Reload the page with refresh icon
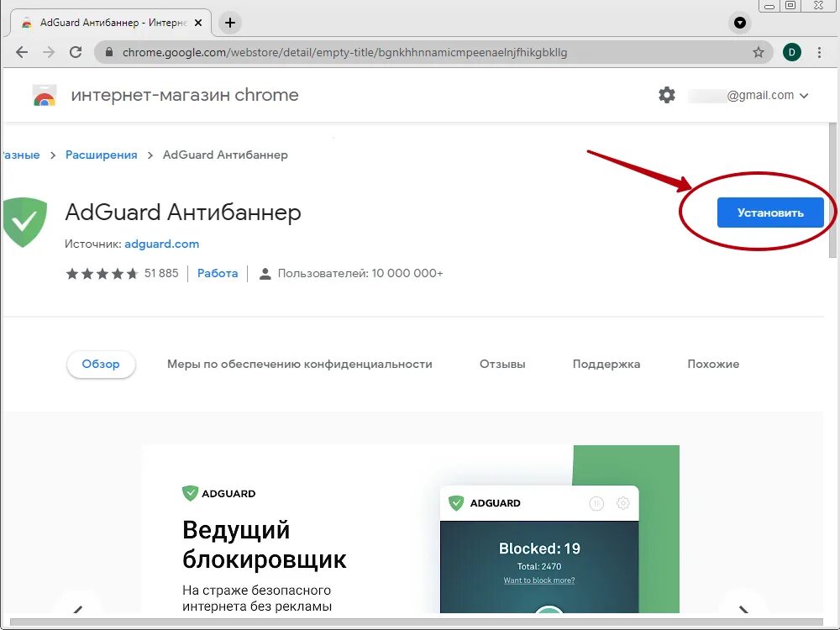This screenshot has height=630, width=840. pos(76,52)
